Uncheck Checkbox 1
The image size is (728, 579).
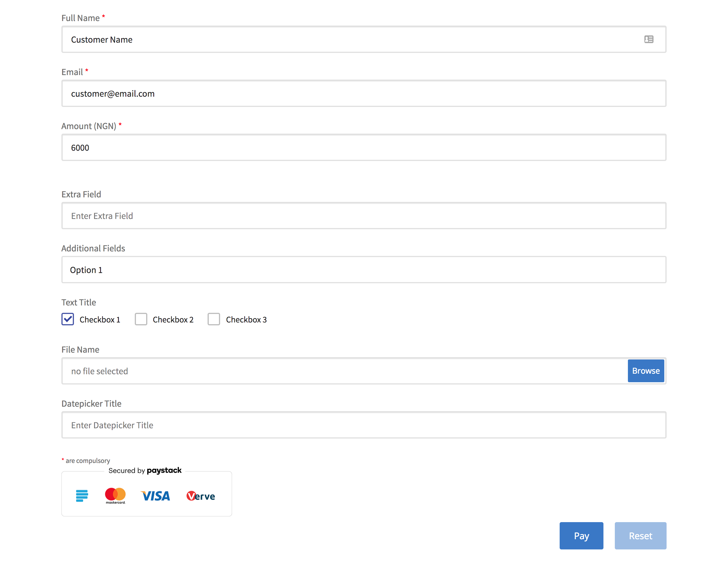click(68, 319)
